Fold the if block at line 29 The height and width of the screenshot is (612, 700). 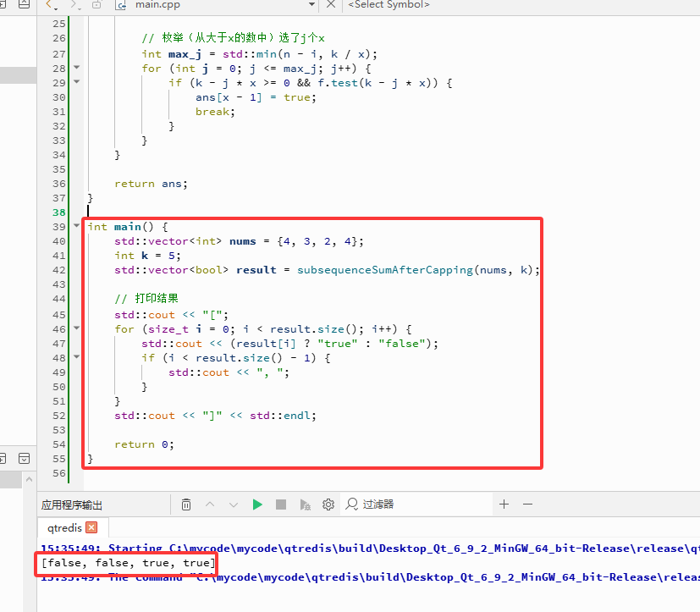coord(76,82)
